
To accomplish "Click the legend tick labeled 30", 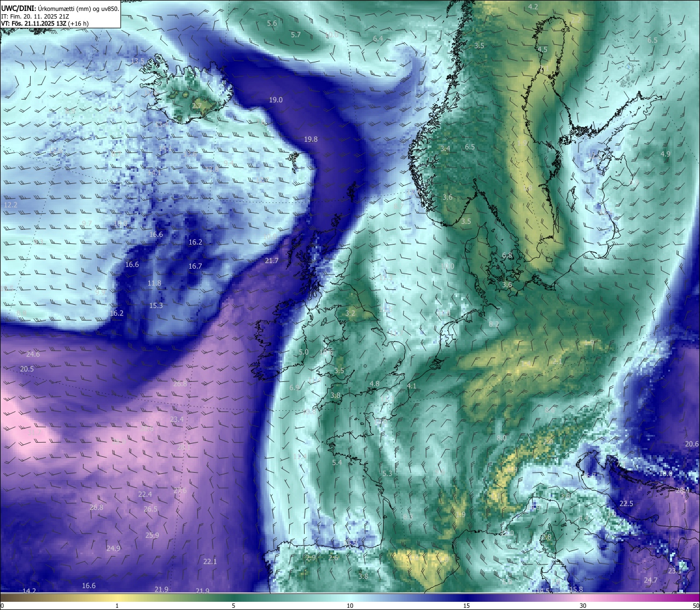I will point(583,606).
